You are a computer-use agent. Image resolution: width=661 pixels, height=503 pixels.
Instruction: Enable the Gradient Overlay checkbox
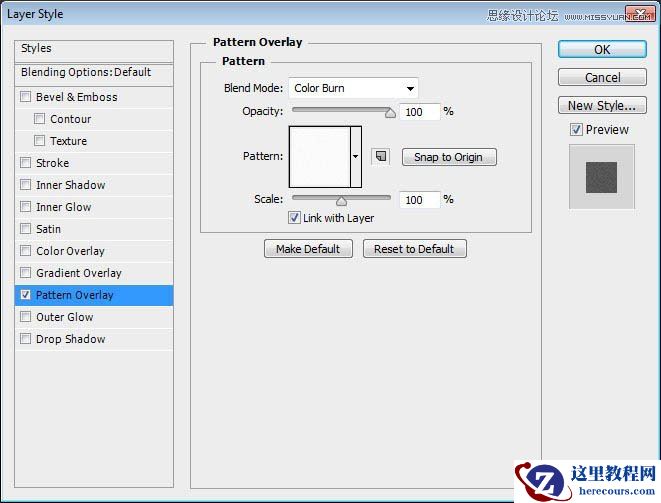tap(26, 272)
